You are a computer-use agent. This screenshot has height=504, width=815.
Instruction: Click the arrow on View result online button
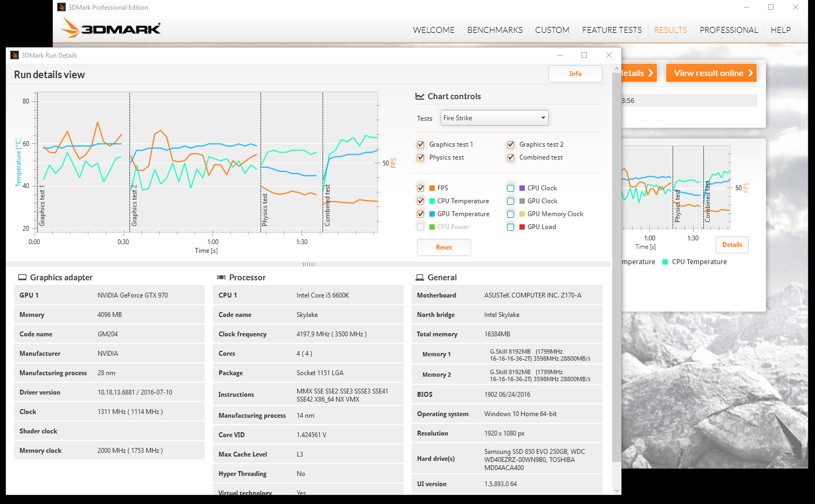[x=750, y=73]
